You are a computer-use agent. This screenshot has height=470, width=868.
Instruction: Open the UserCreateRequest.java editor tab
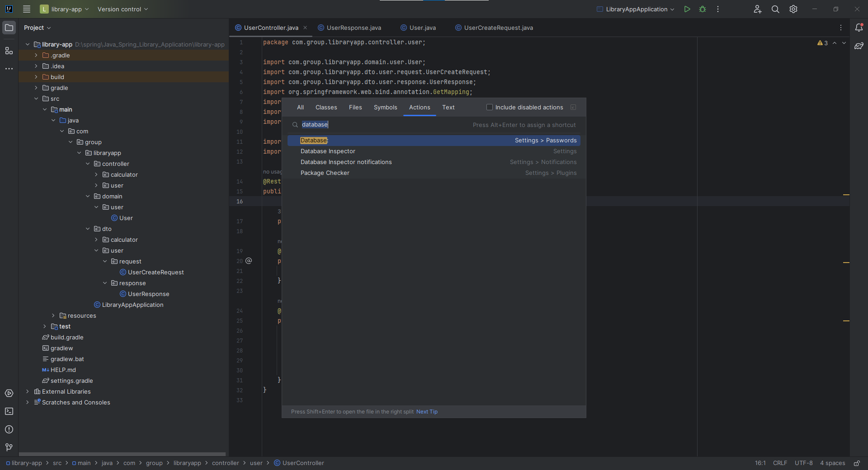(x=494, y=28)
